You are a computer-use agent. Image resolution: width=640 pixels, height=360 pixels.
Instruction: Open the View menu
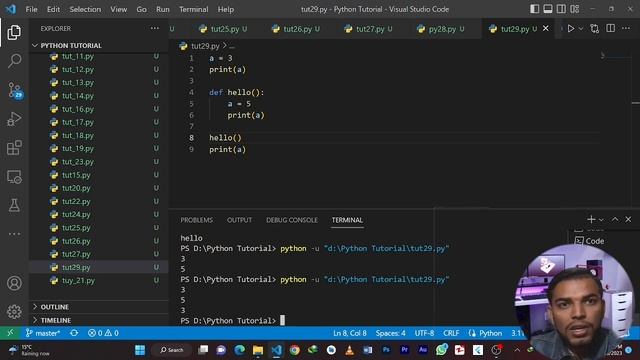point(118,9)
